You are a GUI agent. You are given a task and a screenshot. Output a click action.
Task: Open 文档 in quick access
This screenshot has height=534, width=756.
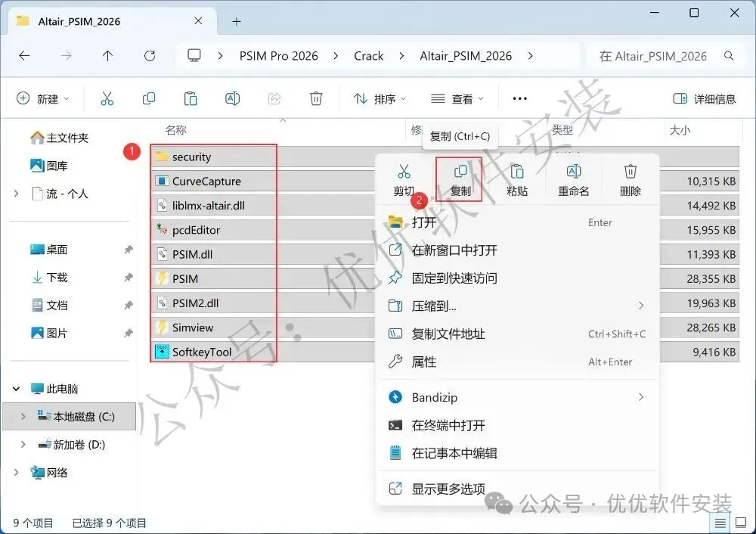coord(49,306)
